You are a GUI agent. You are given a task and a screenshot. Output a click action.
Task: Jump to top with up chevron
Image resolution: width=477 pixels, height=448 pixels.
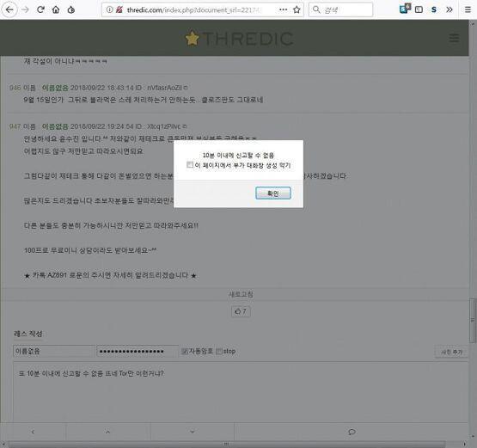(107, 432)
